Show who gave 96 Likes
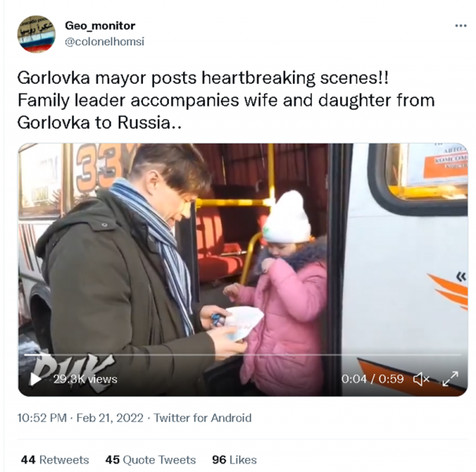Viewport: 476px width, 472px height. (234, 460)
